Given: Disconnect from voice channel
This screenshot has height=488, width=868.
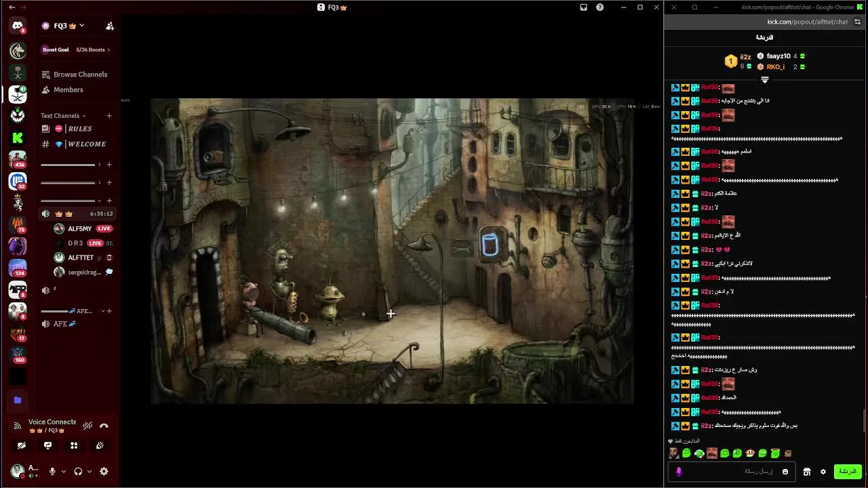Looking at the screenshot, I should click(x=104, y=426).
